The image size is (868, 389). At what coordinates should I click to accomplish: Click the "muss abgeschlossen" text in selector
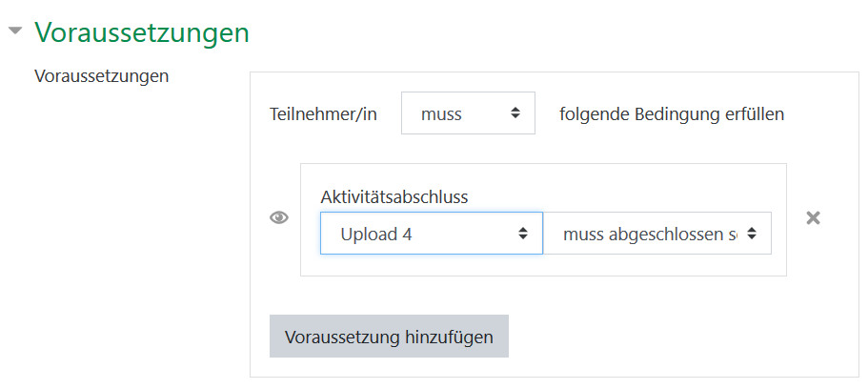coord(649,234)
